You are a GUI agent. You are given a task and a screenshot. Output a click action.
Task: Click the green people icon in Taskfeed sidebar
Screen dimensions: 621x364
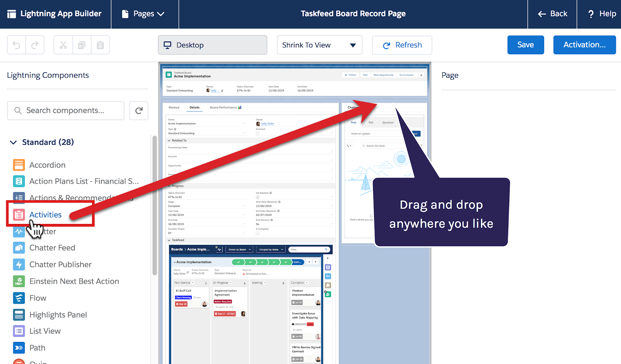pyautogui.click(x=328, y=294)
